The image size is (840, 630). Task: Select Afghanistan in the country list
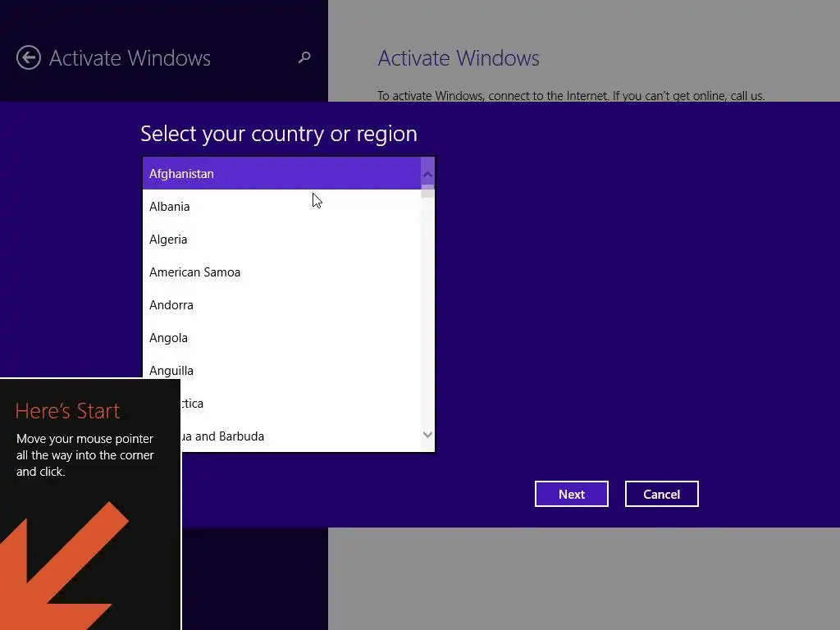281,174
